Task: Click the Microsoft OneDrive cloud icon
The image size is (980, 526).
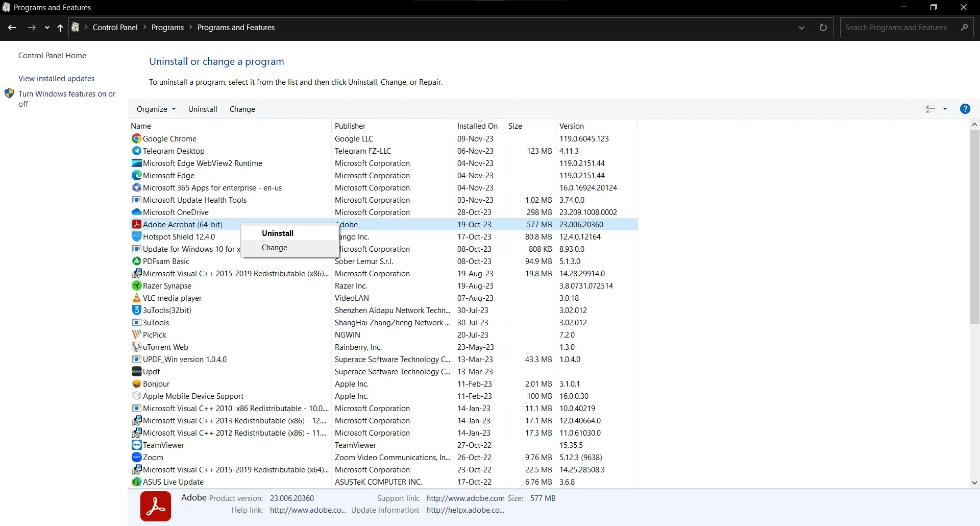Action: (x=136, y=212)
